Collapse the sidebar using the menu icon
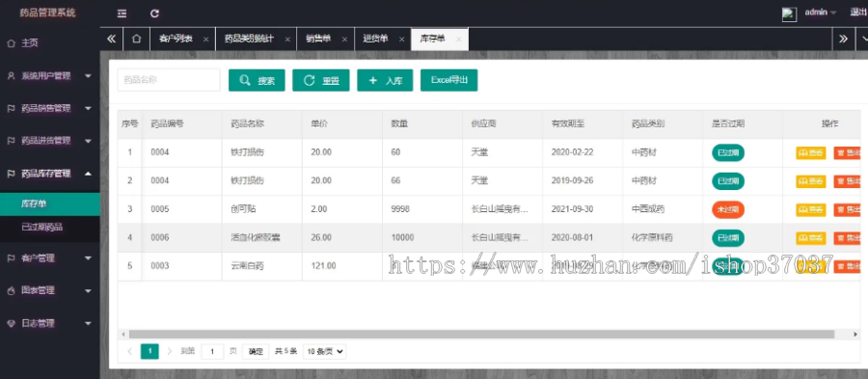868x379 pixels. click(x=122, y=14)
